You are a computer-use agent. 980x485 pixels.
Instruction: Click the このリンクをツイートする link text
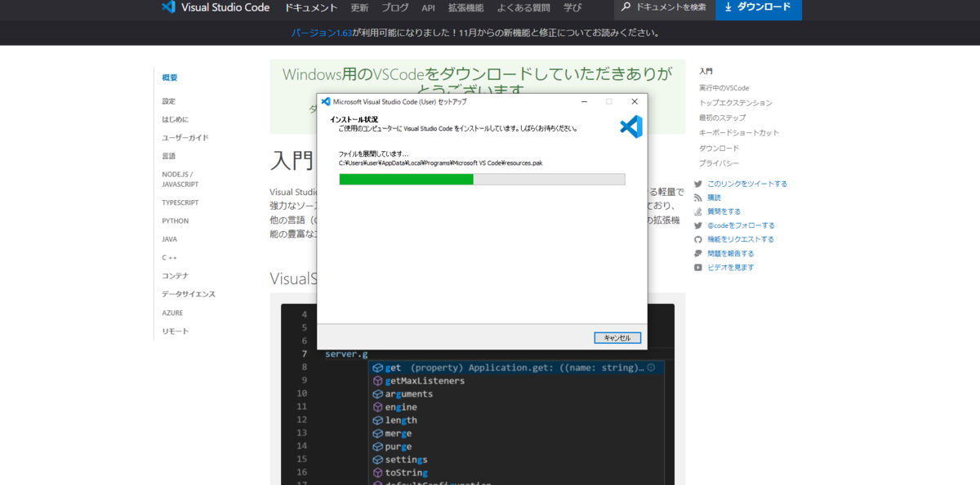tap(747, 184)
